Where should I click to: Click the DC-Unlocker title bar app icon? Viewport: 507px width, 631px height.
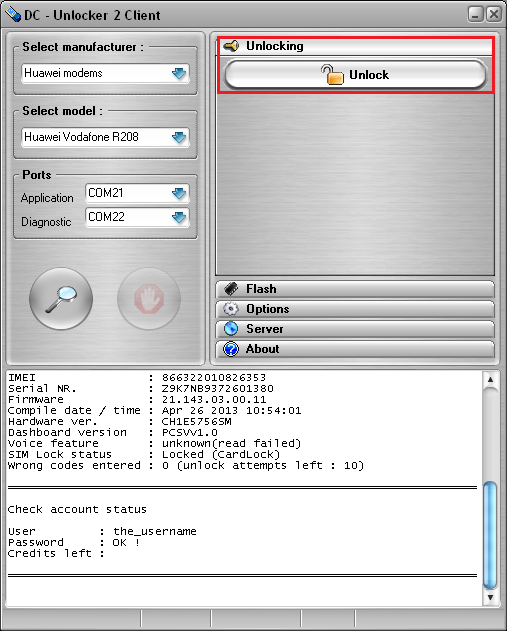pos(13,15)
